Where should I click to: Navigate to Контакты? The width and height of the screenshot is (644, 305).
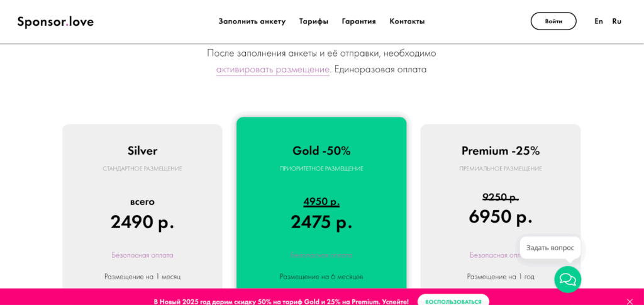click(x=407, y=21)
